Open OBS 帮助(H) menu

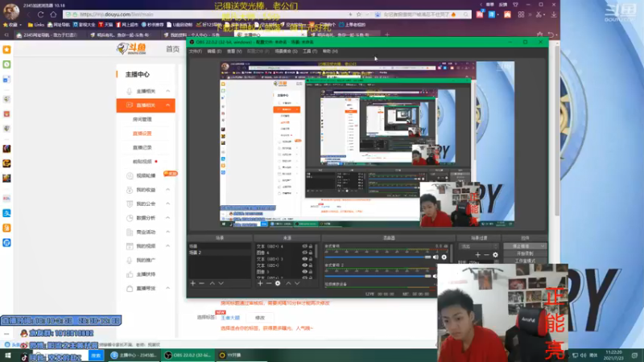(x=330, y=51)
